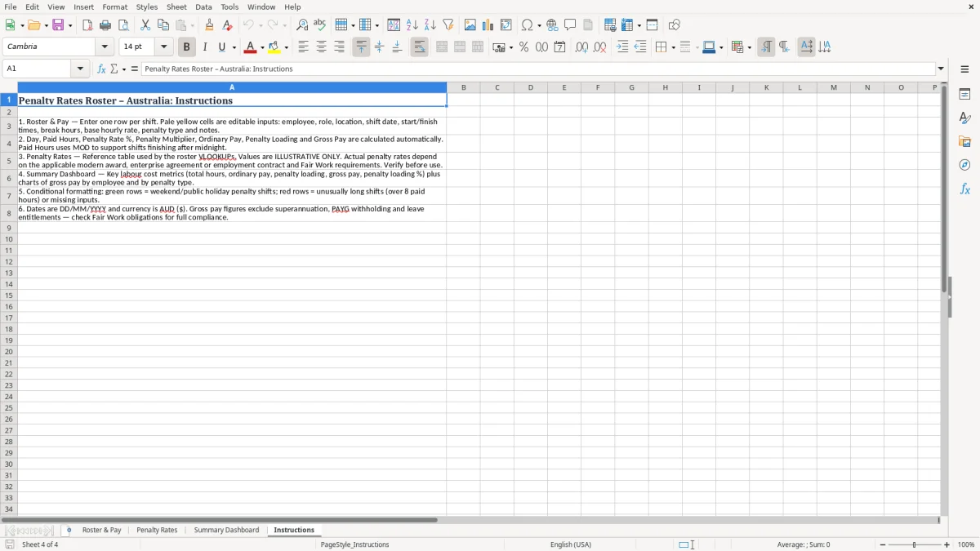Screen dimensions: 980x551
Task: Open the Data menu
Action: (x=203, y=7)
